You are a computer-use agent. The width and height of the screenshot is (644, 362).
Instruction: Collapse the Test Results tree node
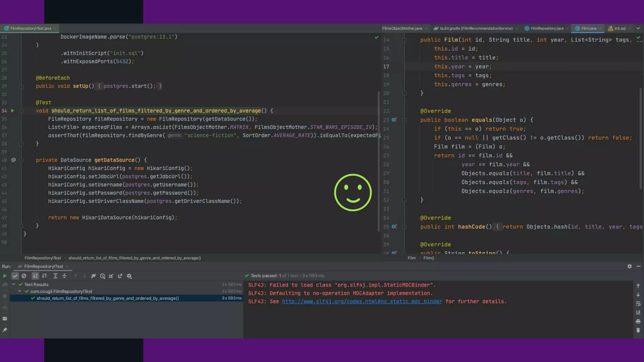coord(14,284)
